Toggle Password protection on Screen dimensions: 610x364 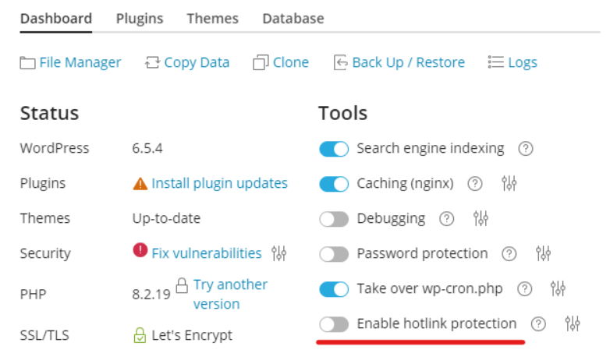334,254
